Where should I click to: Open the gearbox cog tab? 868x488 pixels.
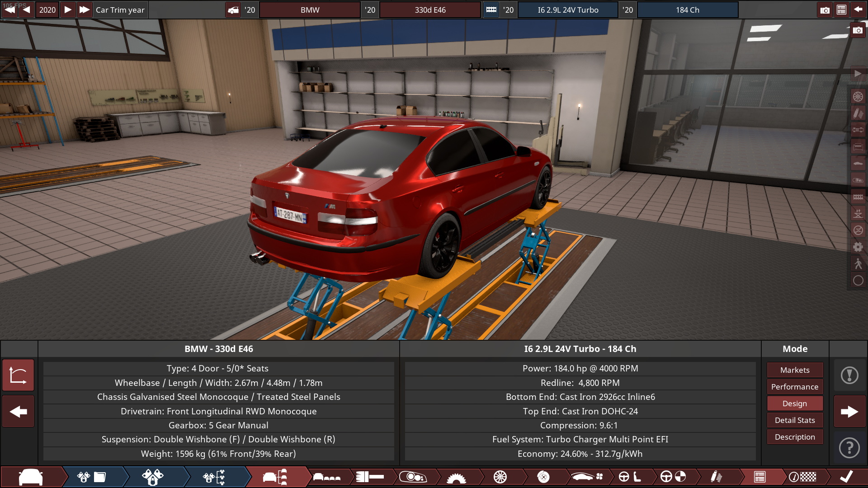tap(456, 477)
